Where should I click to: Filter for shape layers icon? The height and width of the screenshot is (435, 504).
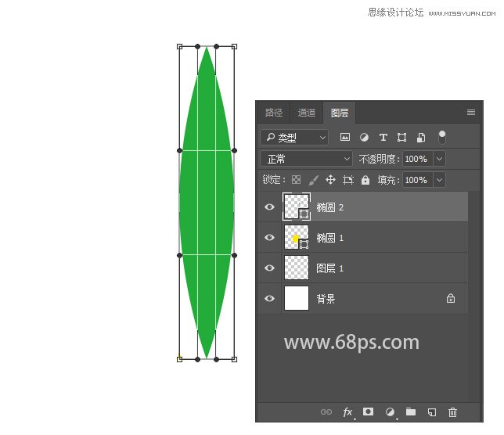point(401,138)
